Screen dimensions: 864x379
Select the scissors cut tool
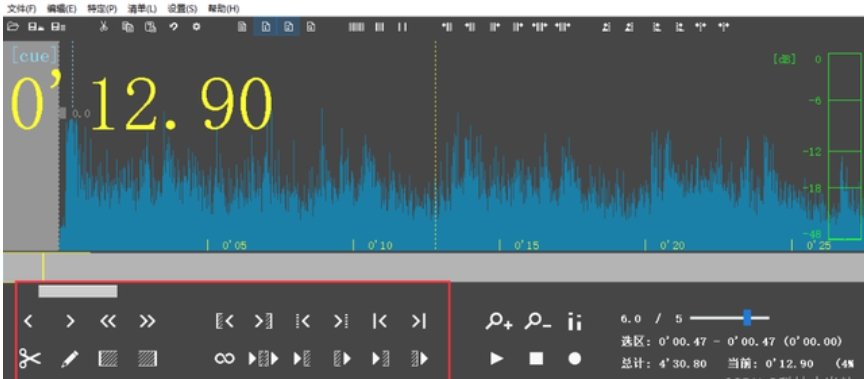30,359
